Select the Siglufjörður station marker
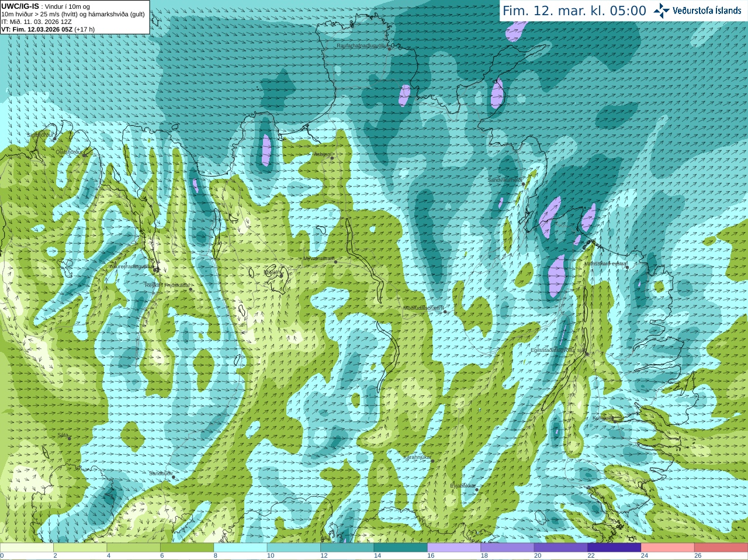The height and width of the screenshot is (560, 748). point(56,138)
